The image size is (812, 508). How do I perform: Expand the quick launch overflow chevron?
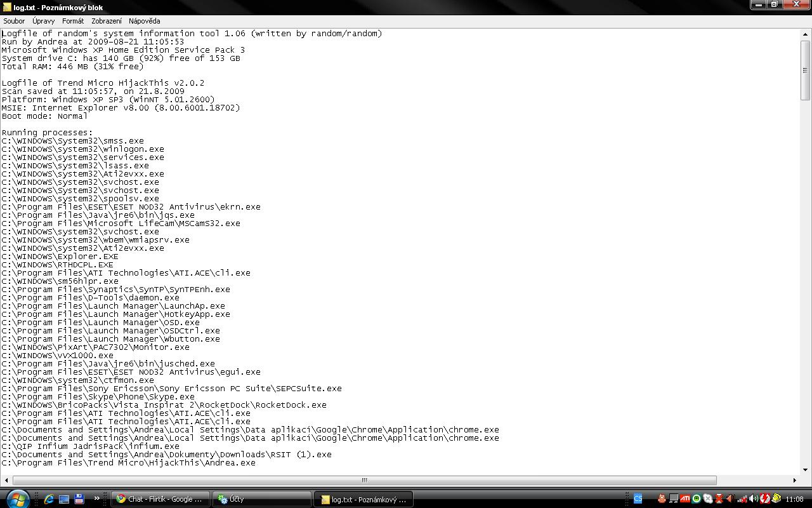[x=97, y=498]
